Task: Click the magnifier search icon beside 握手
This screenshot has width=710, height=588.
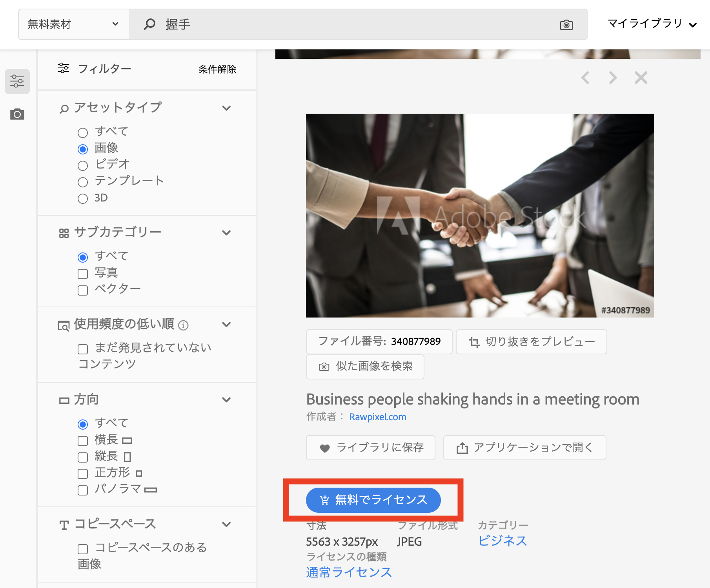Action: (x=149, y=24)
